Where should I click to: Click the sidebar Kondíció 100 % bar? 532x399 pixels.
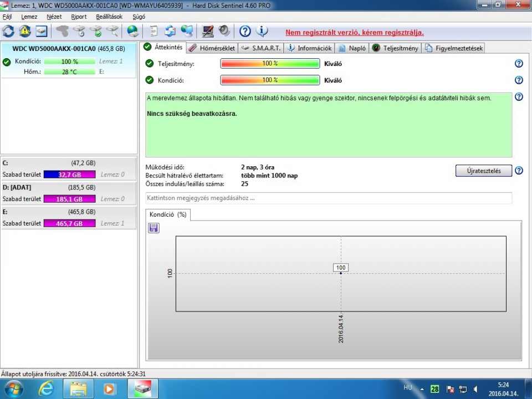(x=70, y=62)
